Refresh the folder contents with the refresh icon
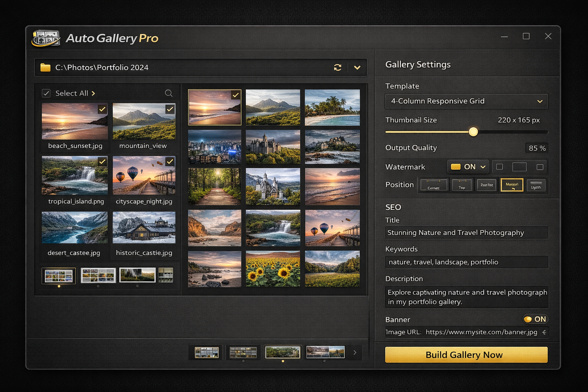 point(337,67)
